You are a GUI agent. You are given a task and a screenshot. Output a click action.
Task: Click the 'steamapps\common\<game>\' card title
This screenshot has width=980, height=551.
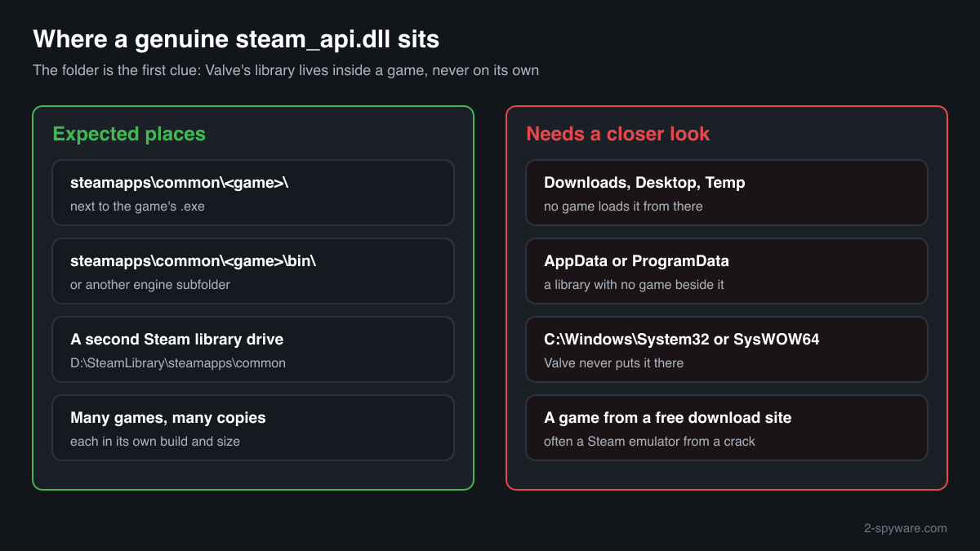point(180,183)
